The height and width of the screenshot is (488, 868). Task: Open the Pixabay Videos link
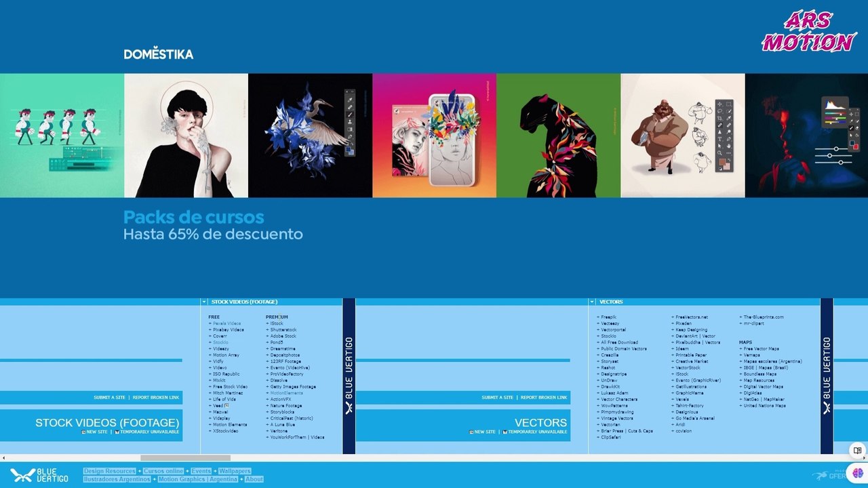(x=228, y=330)
